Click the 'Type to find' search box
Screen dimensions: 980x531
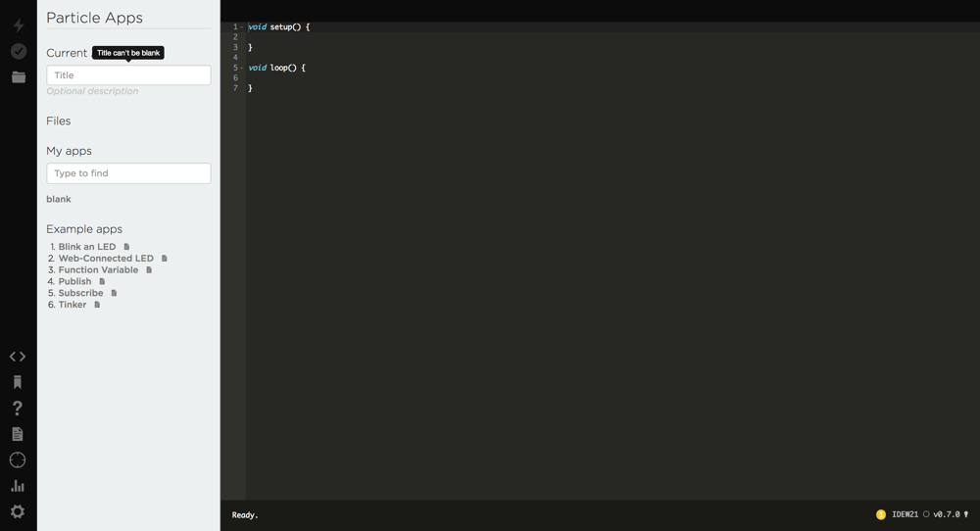tap(128, 173)
